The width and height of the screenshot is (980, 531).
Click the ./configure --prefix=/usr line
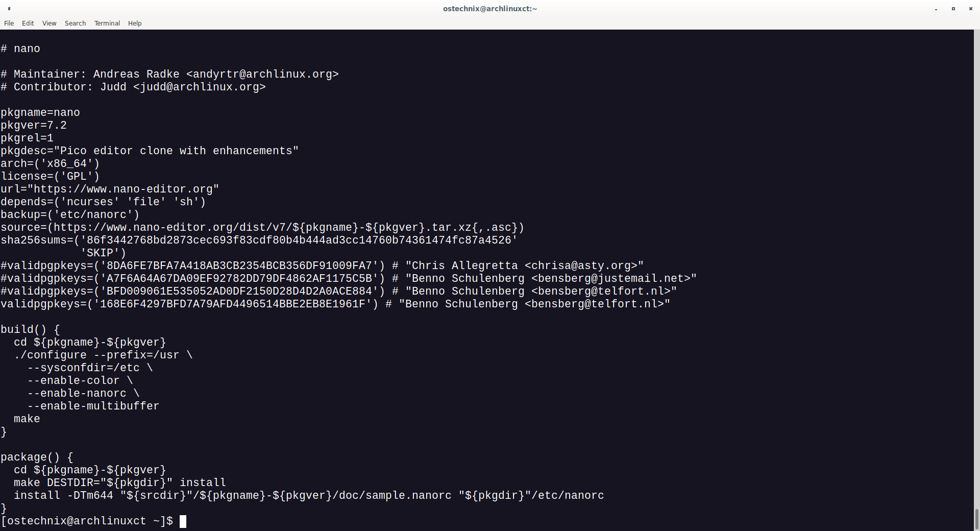coord(103,355)
